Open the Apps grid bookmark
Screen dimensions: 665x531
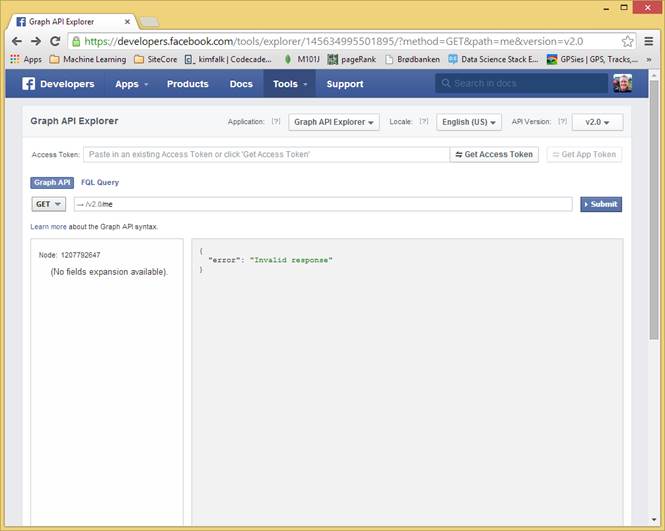[26, 59]
